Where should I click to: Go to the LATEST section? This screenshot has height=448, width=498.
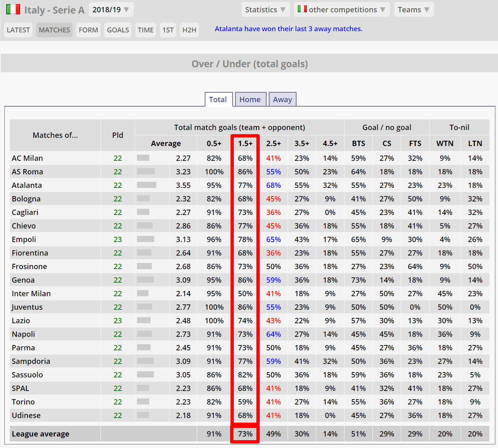(x=18, y=30)
